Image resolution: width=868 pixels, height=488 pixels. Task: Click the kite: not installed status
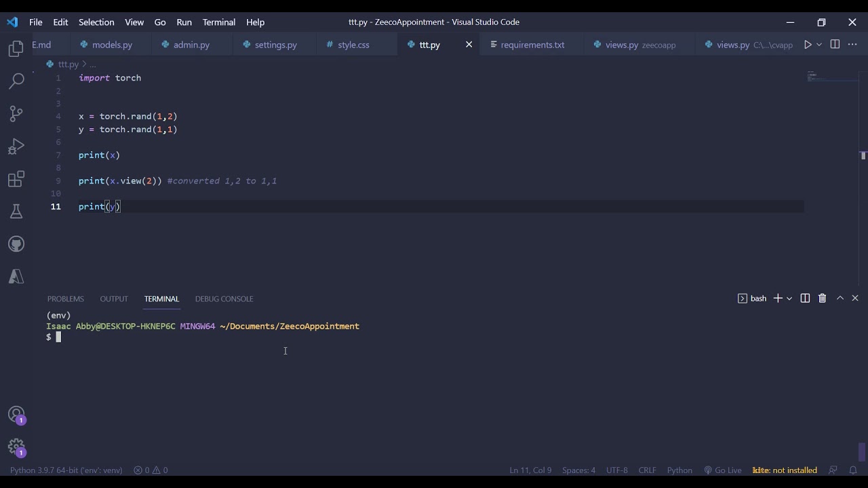click(785, 470)
